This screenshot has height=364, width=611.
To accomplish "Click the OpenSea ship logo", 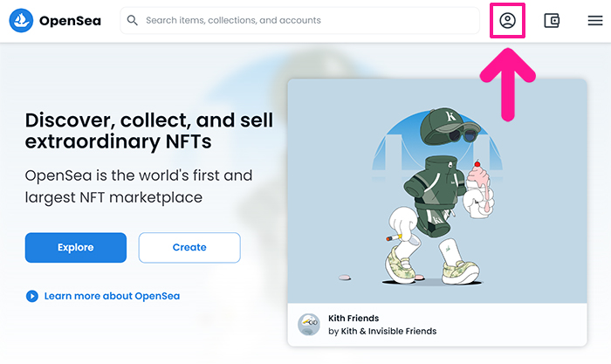I will point(21,20).
